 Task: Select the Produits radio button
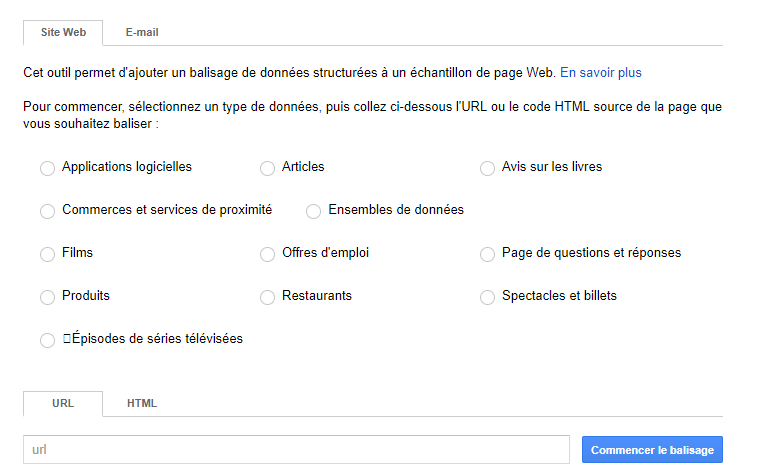(47, 298)
